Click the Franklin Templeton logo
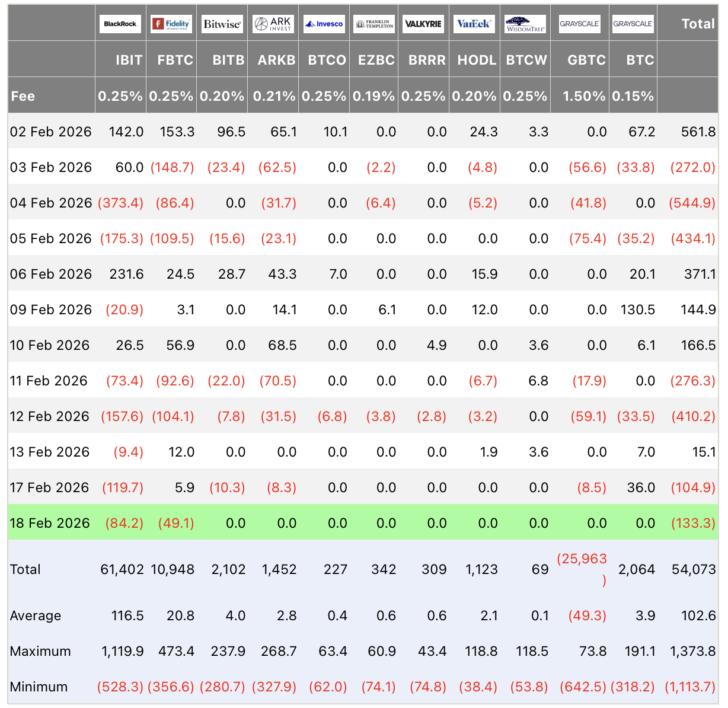The width and height of the screenshot is (728, 708). tap(374, 24)
